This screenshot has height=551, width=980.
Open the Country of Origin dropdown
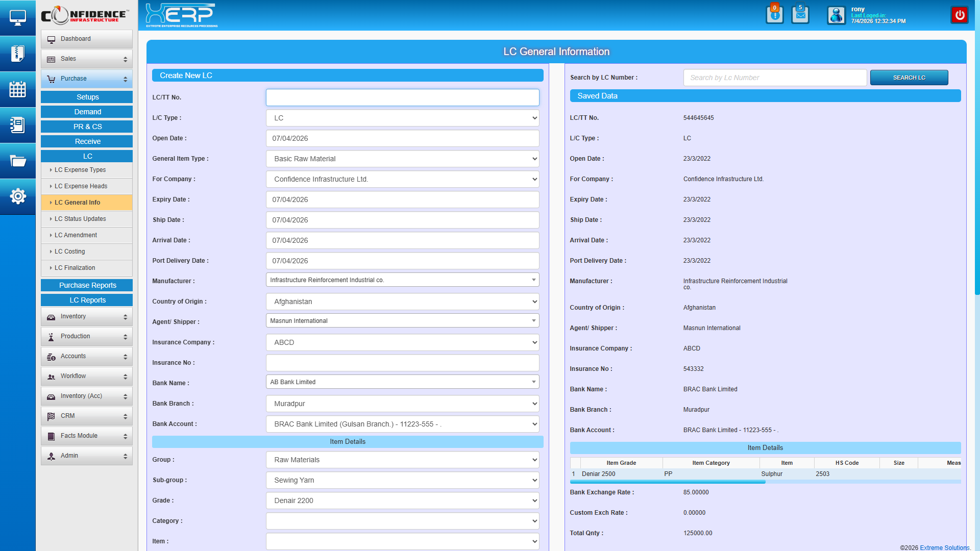pyautogui.click(x=402, y=302)
